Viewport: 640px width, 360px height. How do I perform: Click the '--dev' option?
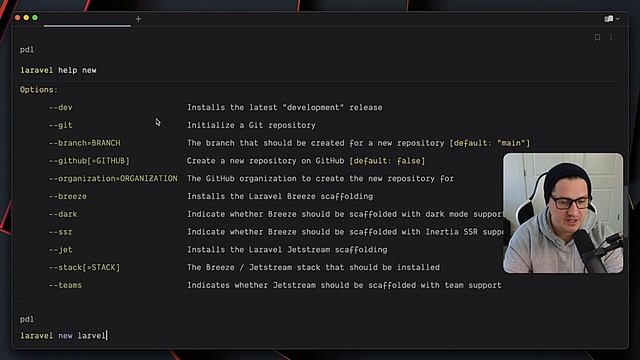pyautogui.click(x=60, y=107)
